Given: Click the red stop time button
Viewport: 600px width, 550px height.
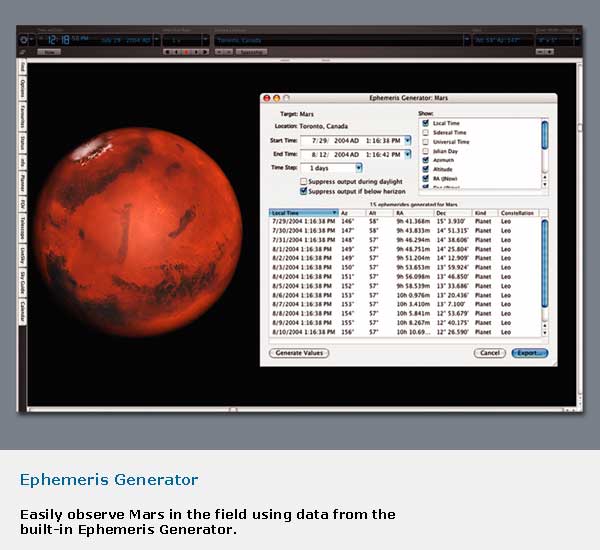Looking at the screenshot, I should pos(187,52).
